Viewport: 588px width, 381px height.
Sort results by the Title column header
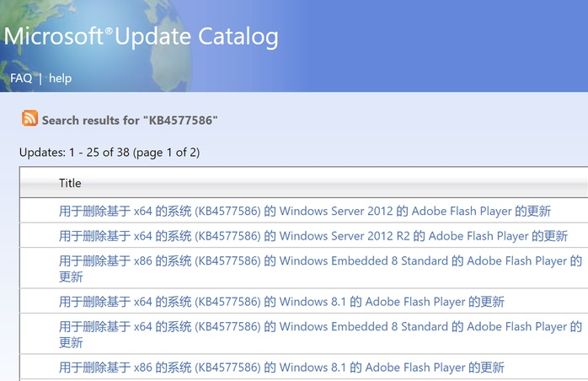70,183
